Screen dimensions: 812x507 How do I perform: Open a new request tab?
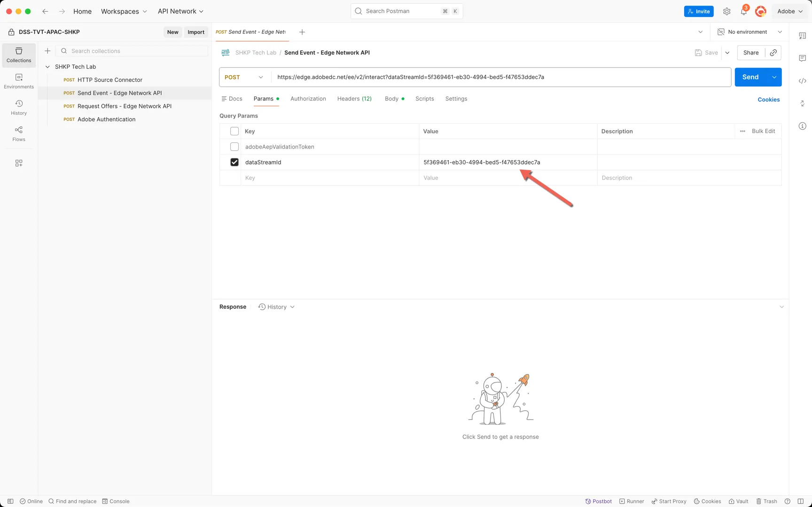coord(302,32)
